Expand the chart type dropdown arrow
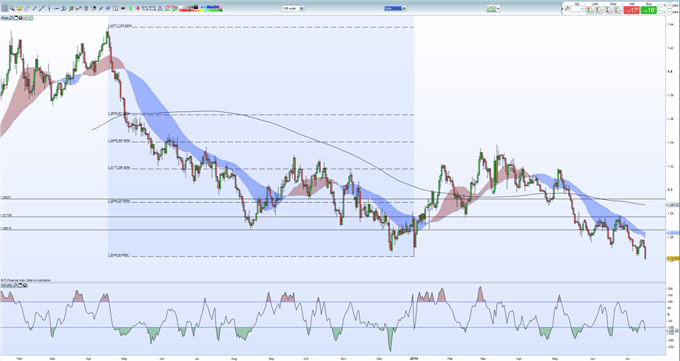680x361 pixels. (x=498, y=8)
